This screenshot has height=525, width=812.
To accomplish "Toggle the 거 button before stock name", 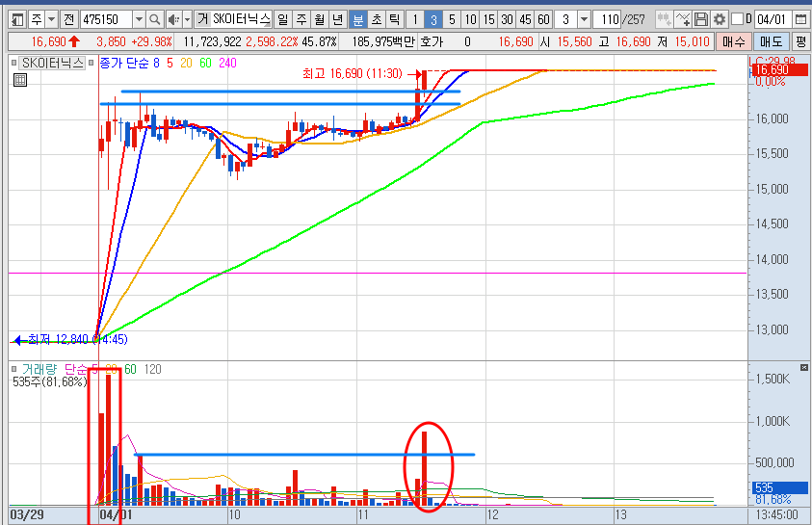I will click(x=202, y=19).
